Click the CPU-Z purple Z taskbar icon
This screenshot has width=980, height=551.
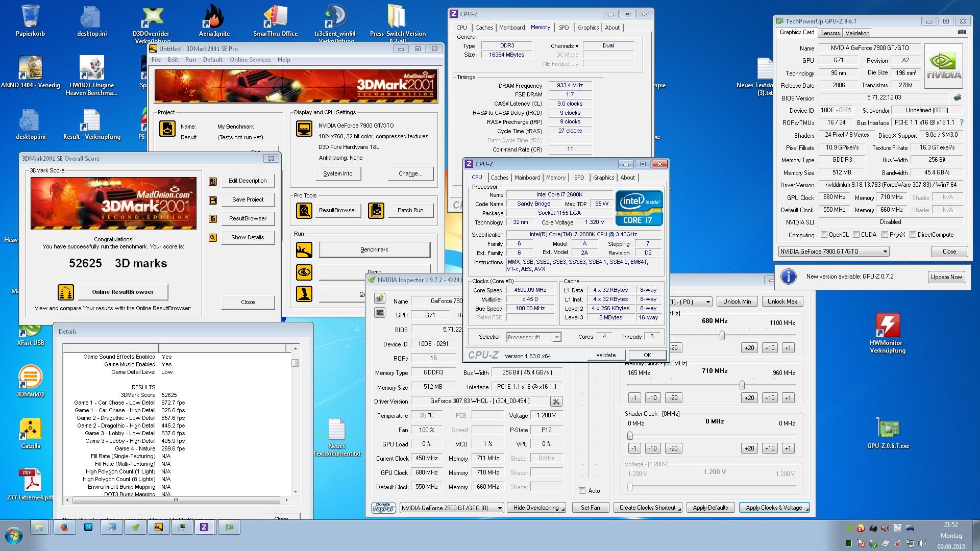point(204,528)
